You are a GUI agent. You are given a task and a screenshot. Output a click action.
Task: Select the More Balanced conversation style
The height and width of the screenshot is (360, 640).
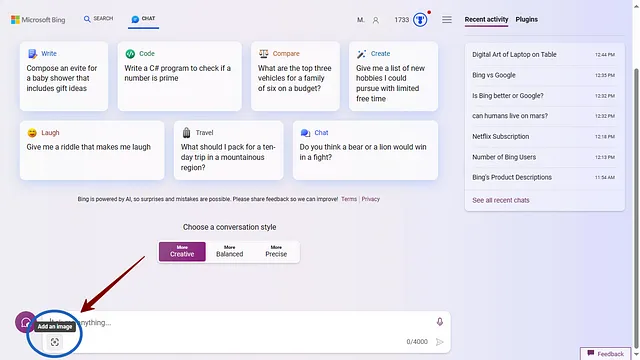pos(229,251)
